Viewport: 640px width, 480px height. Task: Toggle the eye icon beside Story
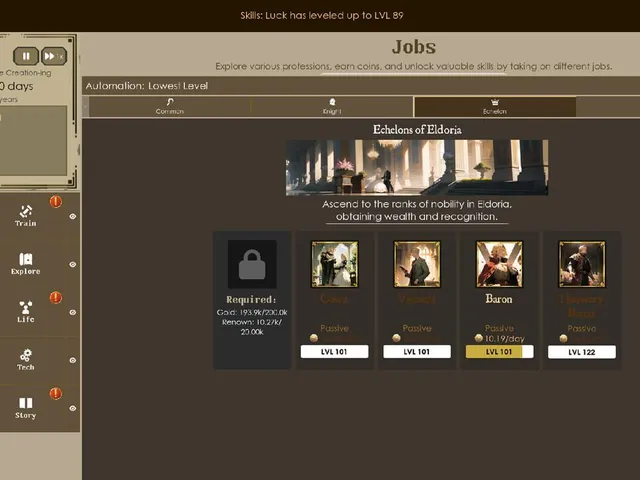(73, 408)
